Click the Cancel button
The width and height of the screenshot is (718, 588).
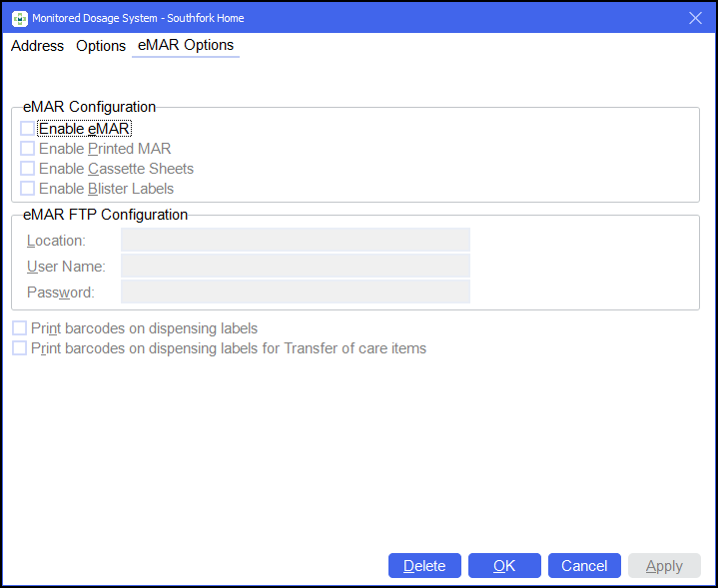584,566
